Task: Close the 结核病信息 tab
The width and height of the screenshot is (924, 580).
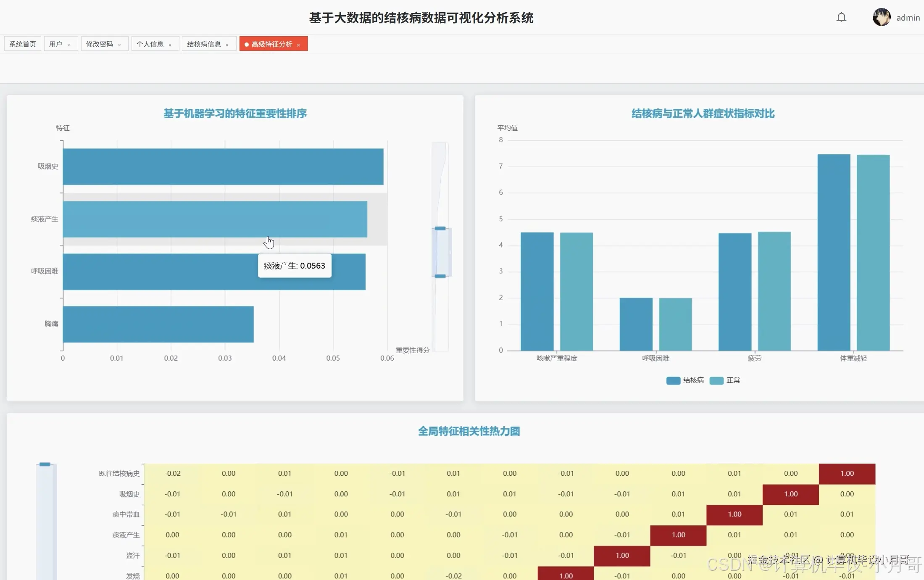Action: (x=227, y=45)
